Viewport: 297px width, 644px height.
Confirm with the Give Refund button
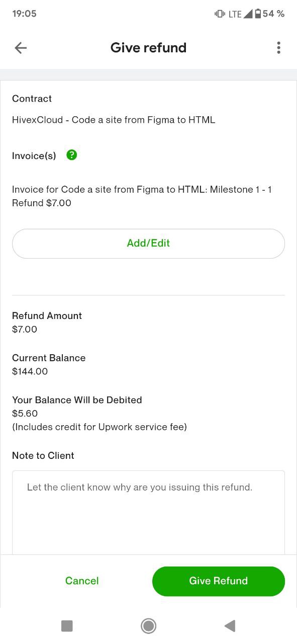[x=219, y=581]
